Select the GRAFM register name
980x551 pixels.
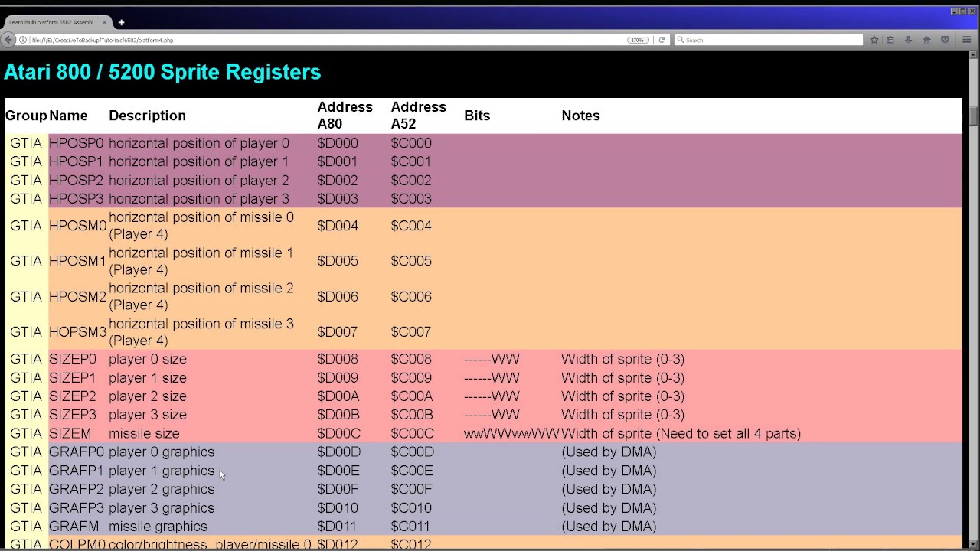(74, 527)
